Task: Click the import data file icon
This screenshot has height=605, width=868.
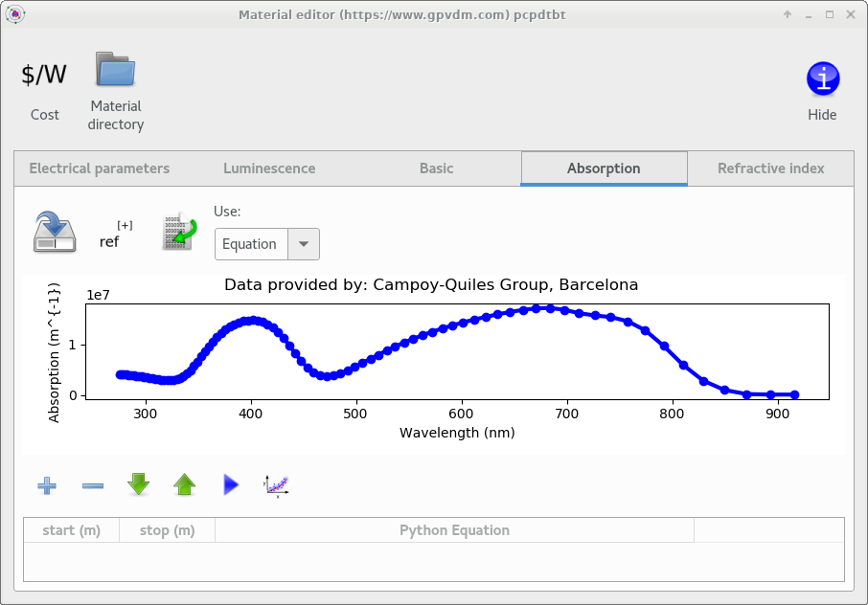Action: click(179, 233)
